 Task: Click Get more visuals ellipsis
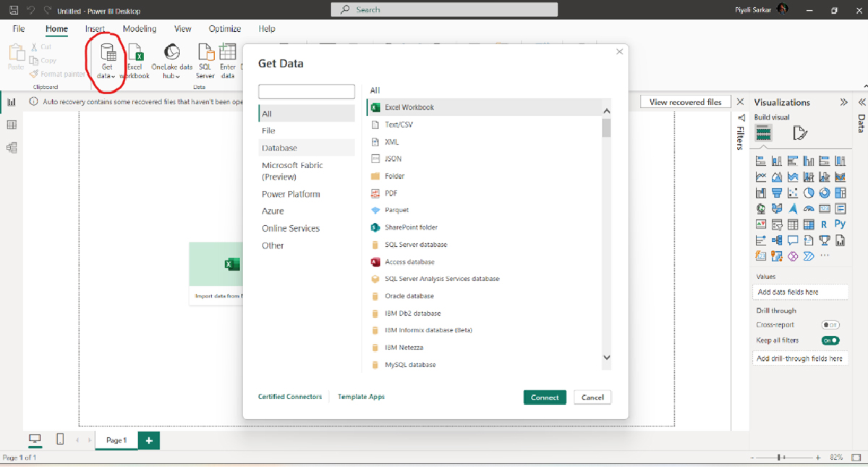tap(825, 256)
